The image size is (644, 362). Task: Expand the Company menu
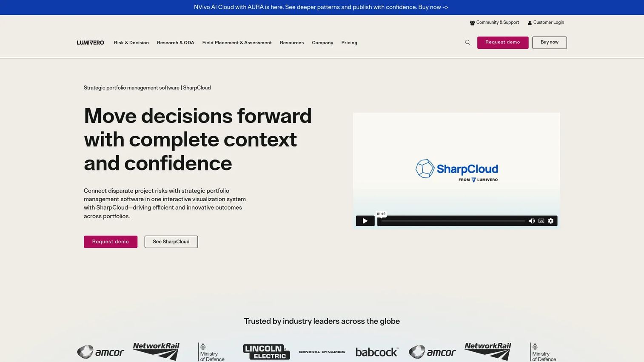pyautogui.click(x=322, y=43)
